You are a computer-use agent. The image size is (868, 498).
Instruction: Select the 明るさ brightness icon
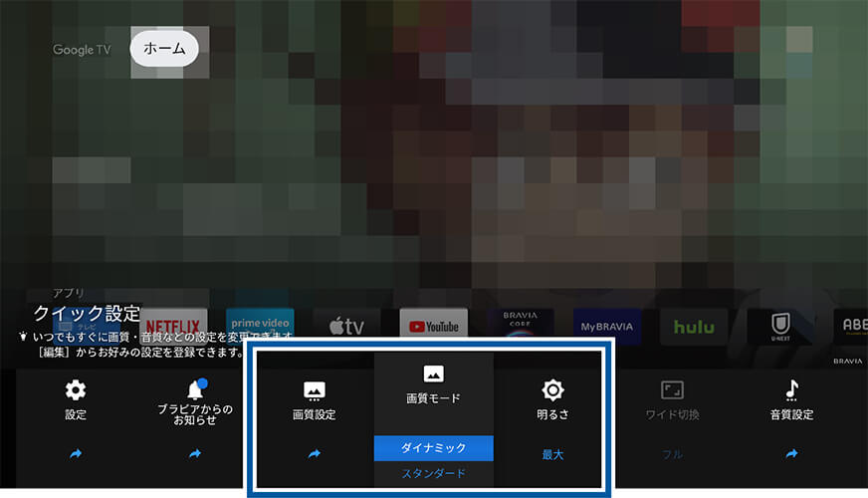tap(552, 390)
